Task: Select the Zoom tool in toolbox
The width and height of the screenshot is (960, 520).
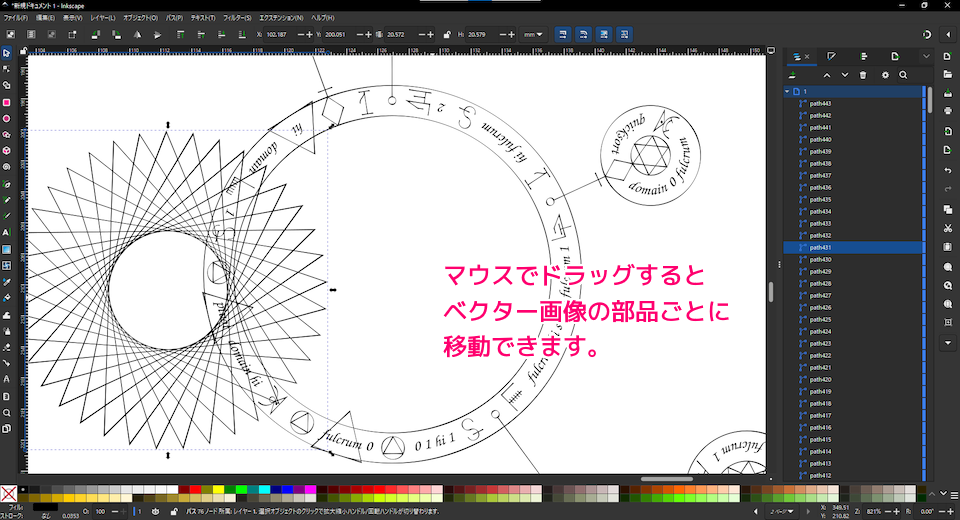Action: coord(7,412)
